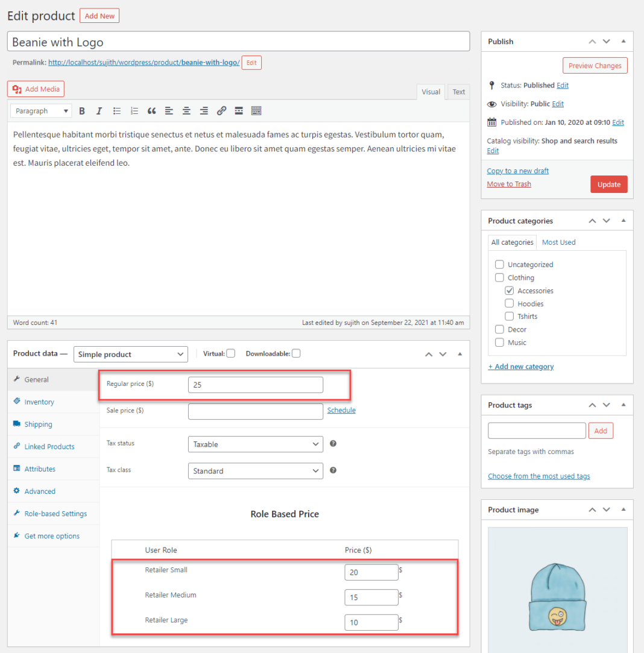Tick the Uncategorized category

(499, 265)
